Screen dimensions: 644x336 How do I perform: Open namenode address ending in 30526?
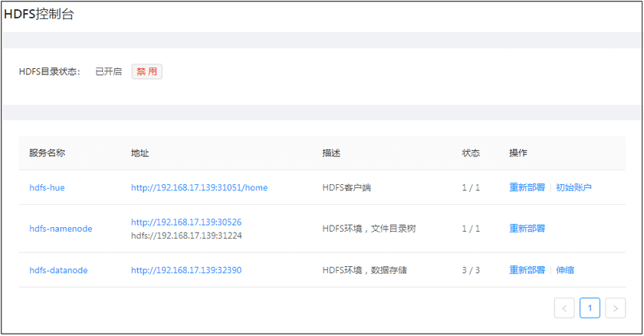(186, 222)
